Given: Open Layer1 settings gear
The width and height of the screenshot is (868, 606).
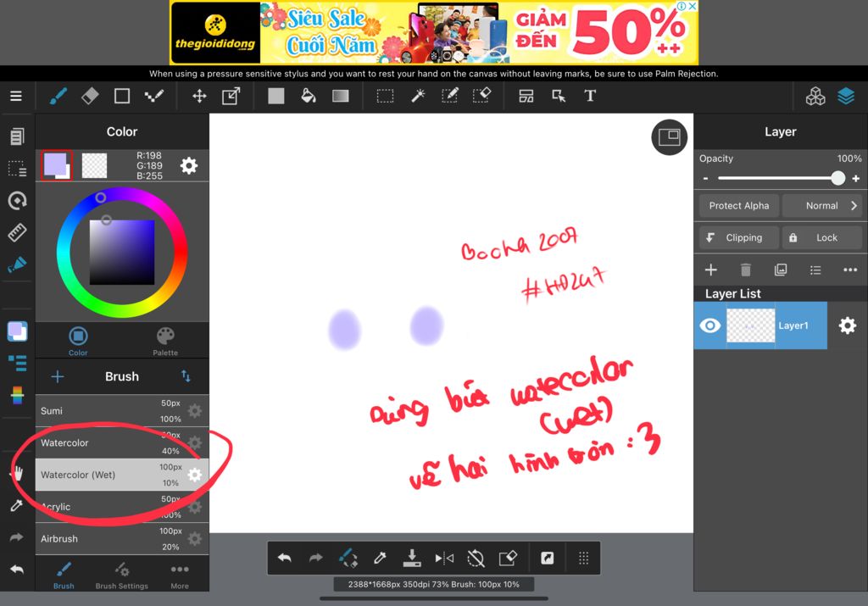Looking at the screenshot, I should 848,325.
